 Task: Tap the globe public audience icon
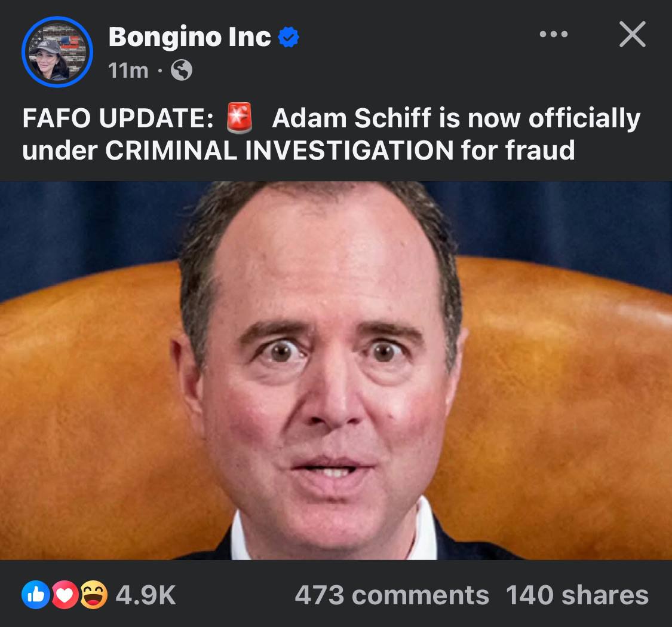pyautogui.click(x=182, y=71)
